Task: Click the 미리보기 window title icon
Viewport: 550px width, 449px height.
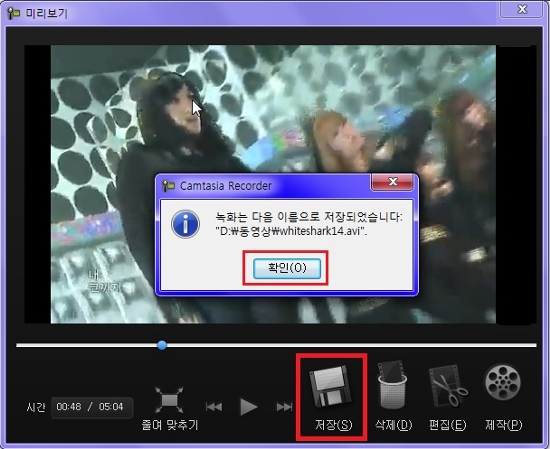Action: coord(13,13)
